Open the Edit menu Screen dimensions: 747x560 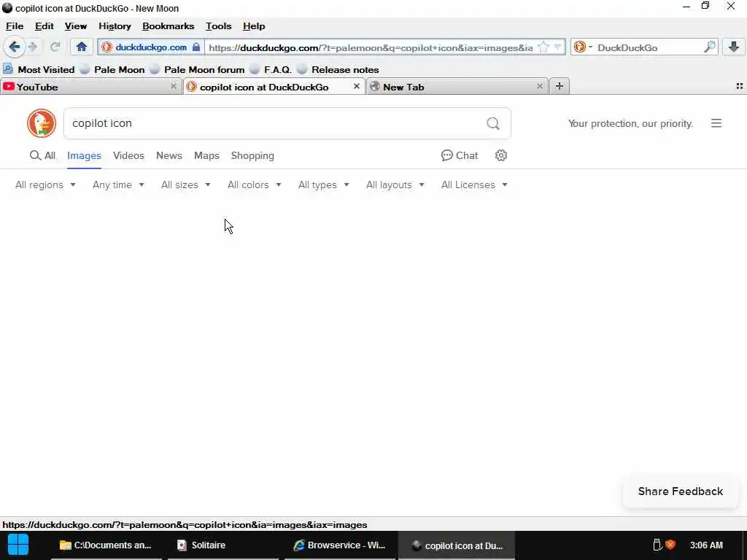pyautogui.click(x=44, y=26)
